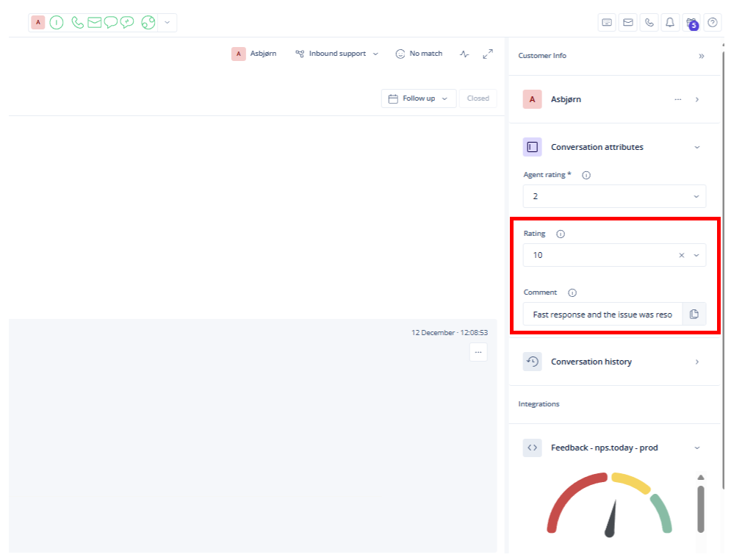This screenshot has height=560, width=731.
Task: Collapse the Feedback - nps.today - prod section
Action: 696,448
